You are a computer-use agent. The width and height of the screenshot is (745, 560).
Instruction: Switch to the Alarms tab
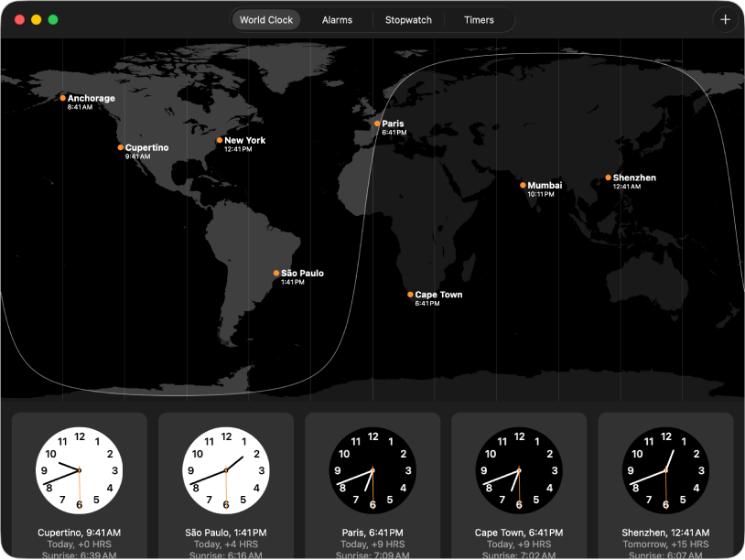pyautogui.click(x=337, y=20)
